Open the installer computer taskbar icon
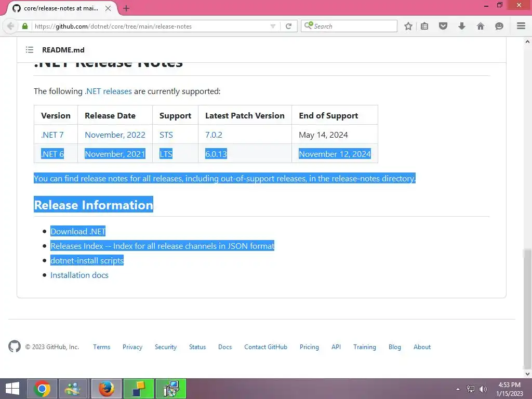Image resolution: width=532 pixels, height=399 pixels. point(170,389)
